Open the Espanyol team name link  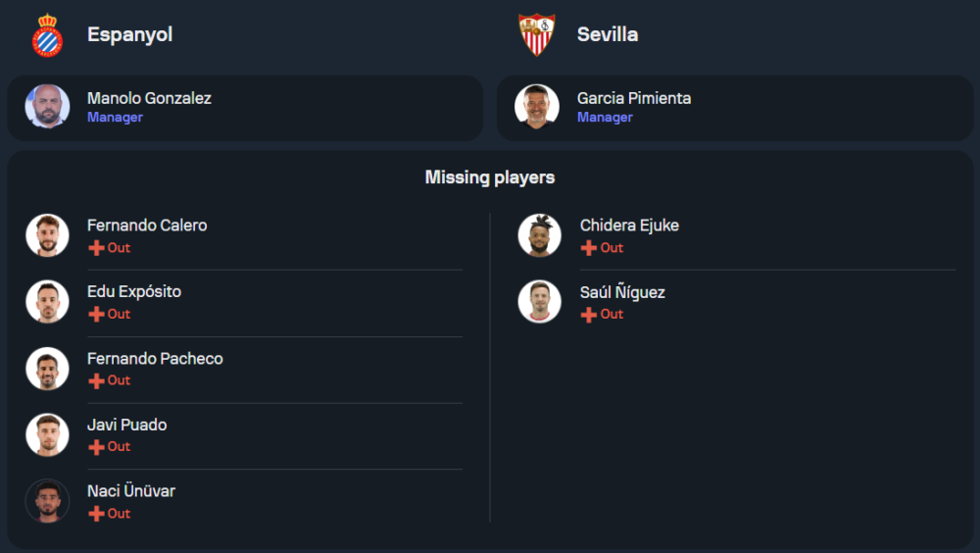(x=129, y=34)
